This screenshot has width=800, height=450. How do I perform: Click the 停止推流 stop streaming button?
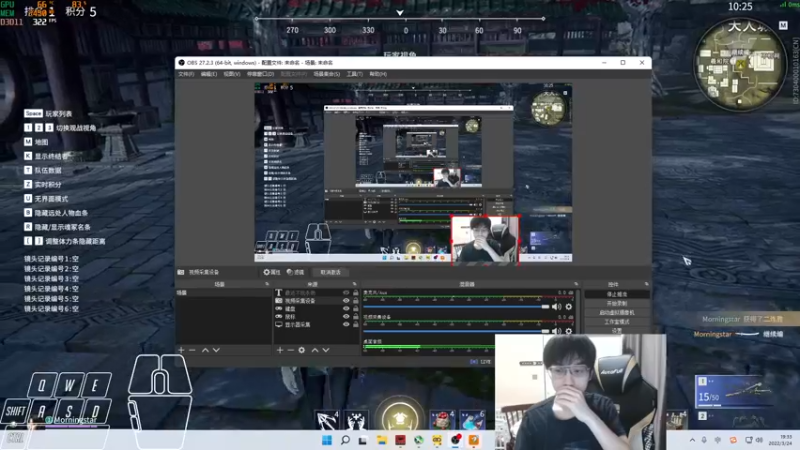pos(617,294)
